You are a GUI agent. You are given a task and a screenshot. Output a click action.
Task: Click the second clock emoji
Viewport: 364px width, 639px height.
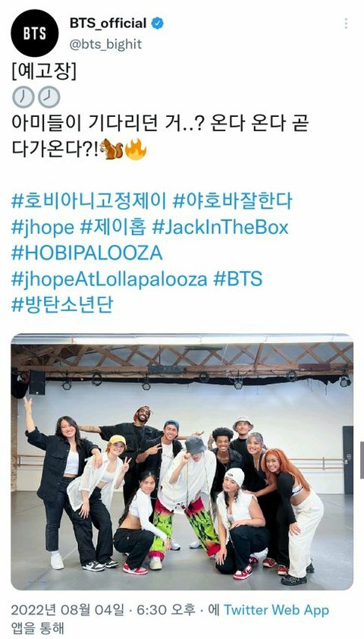click(49, 97)
